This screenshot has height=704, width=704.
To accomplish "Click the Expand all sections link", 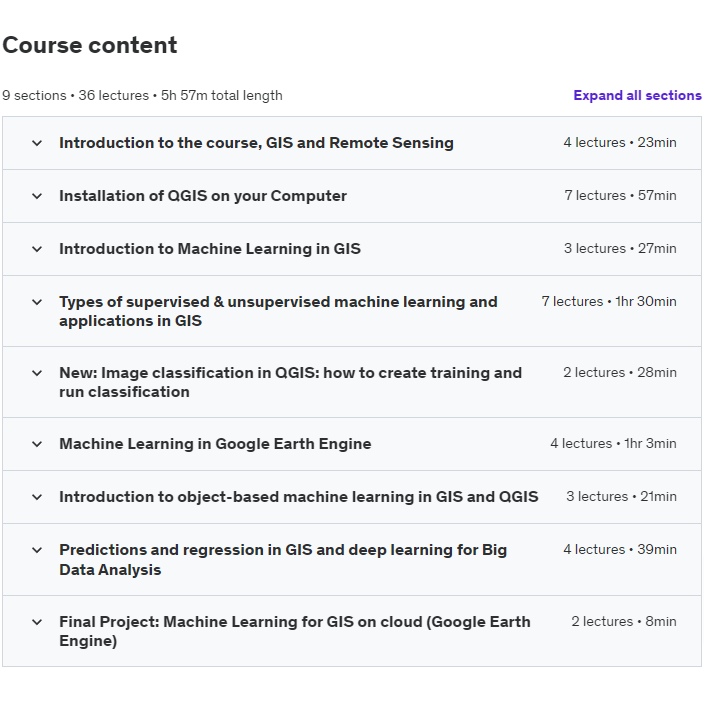I will point(637,96).
